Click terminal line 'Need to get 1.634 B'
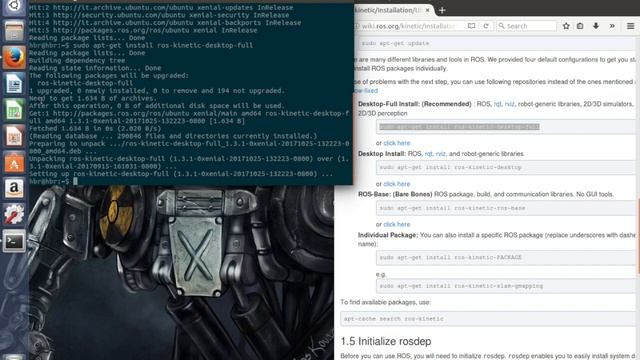The image size is (640, 360). (93, 98)
